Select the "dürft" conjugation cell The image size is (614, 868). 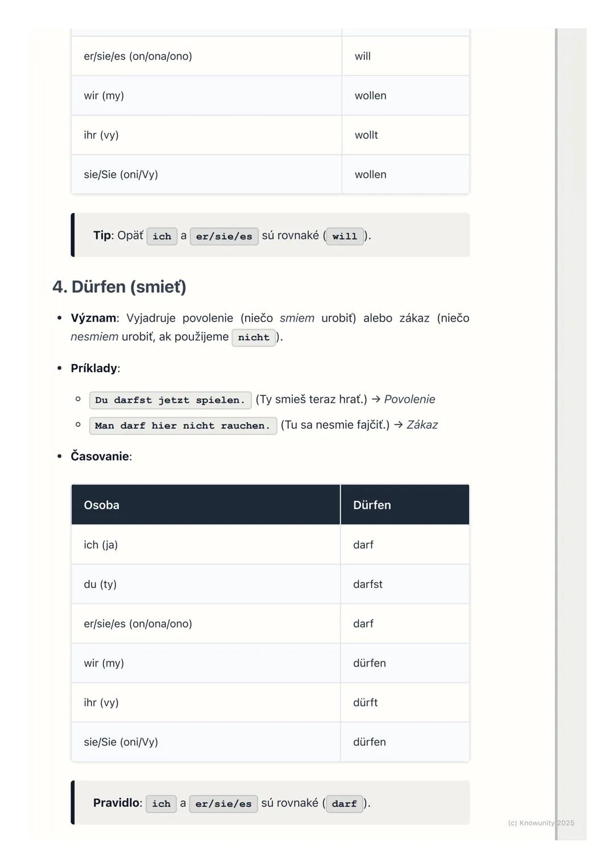(x=366, y=703)
